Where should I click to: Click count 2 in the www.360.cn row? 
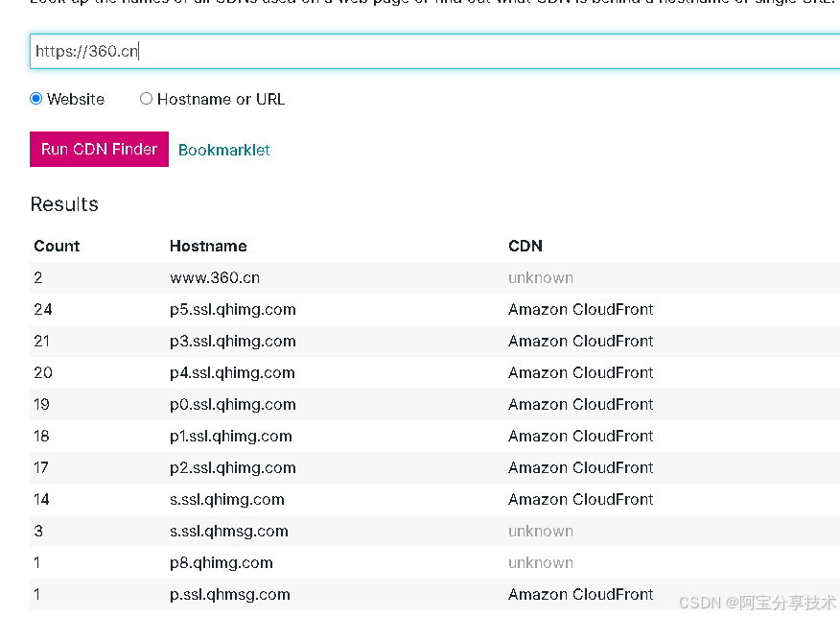coord(38,277)
